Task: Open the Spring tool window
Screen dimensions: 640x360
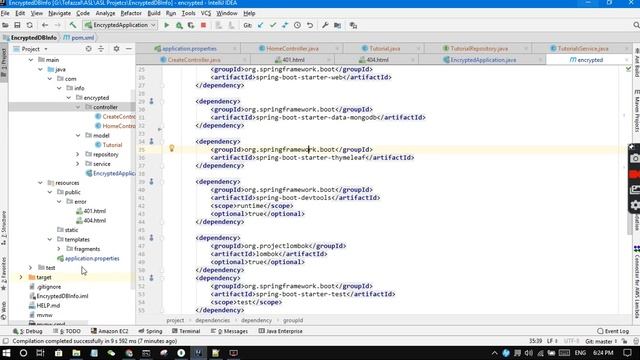Action: coord(151,331)
